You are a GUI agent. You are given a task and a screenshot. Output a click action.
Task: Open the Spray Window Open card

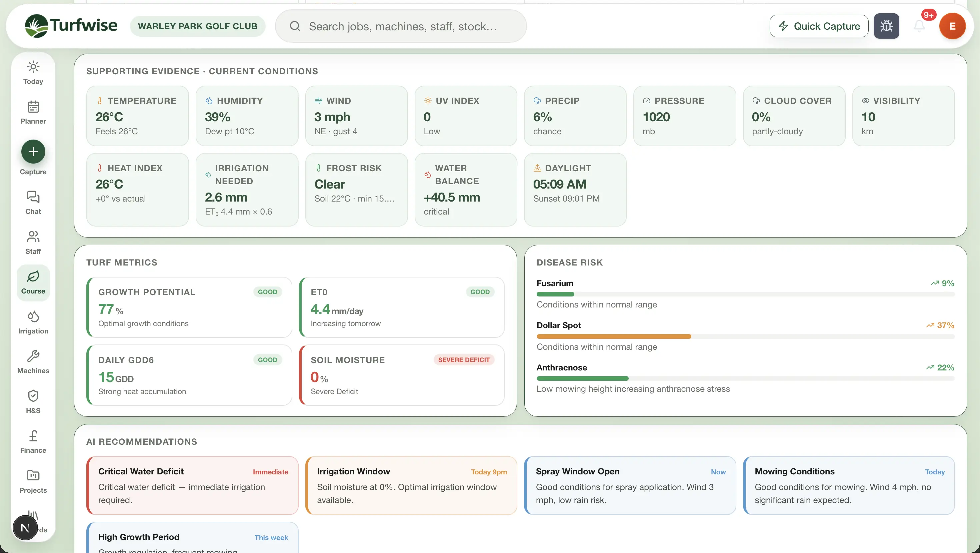coord(630,485)
